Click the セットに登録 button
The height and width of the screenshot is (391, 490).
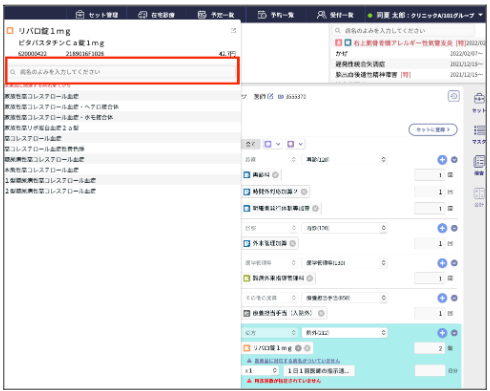[433, 130]
